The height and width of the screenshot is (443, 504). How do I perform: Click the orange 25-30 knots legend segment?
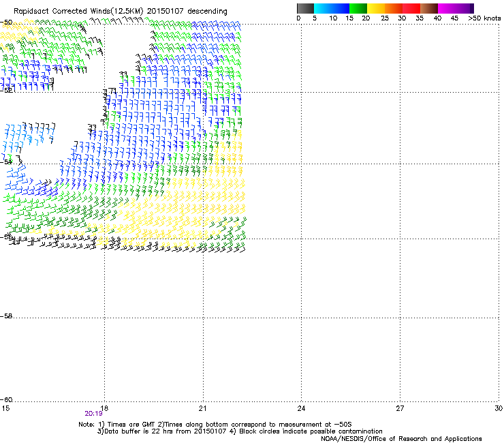point(394,8)
